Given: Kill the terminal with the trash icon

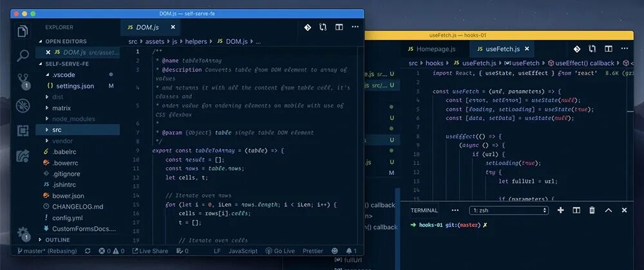Looking at the screenshot, I should click(592, 210).
